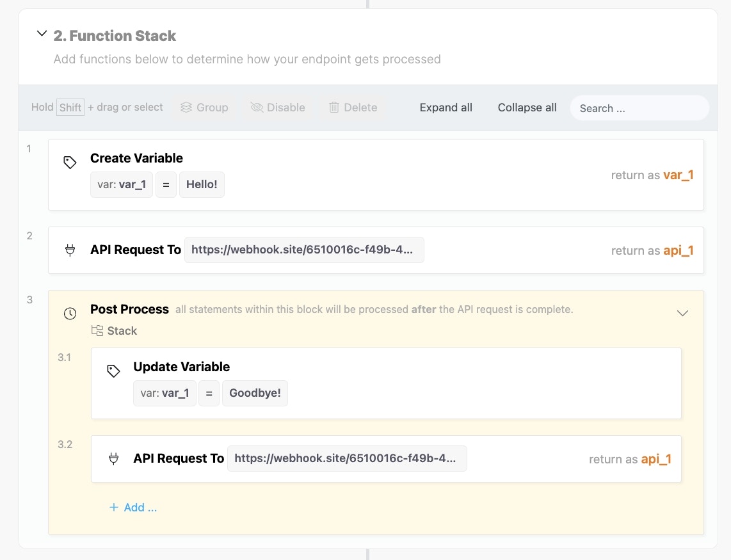The image size is (731, 560).
Task: Collapse the Function Stack section chevron
Action: pyautogui.click(x=42, y=34)
